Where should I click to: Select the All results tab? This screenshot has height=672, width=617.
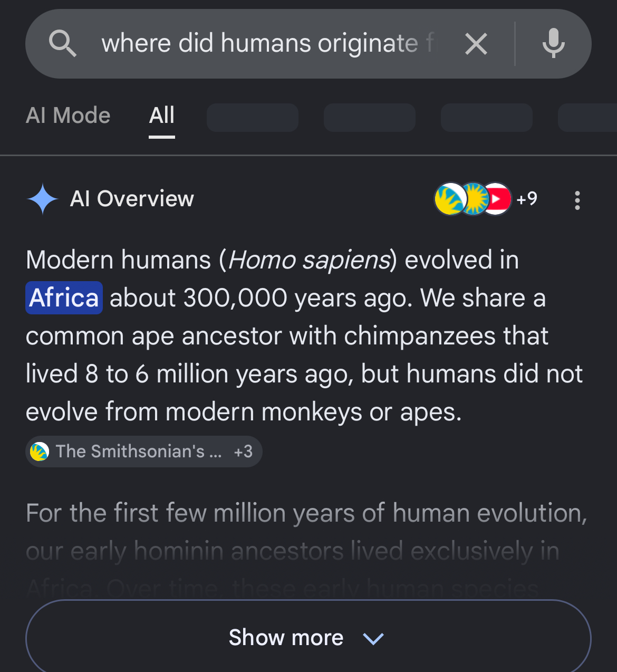click(x=162, y=116)
